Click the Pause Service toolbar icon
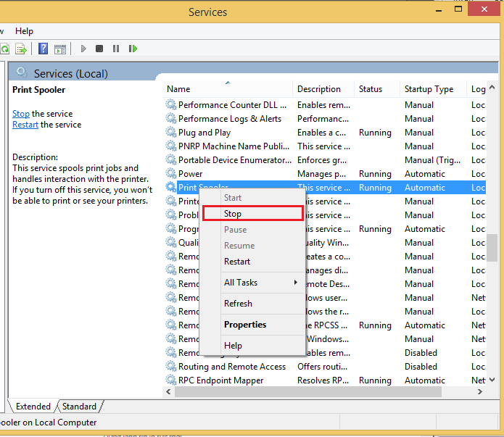The height and width of the screenshot is (437, 504). pyautogui.click(x=116, y=49)
